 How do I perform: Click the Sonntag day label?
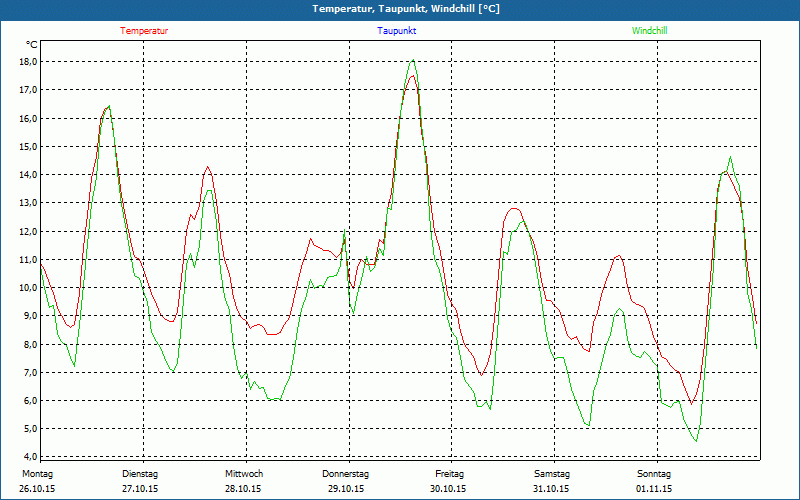(x=654, y=474)
